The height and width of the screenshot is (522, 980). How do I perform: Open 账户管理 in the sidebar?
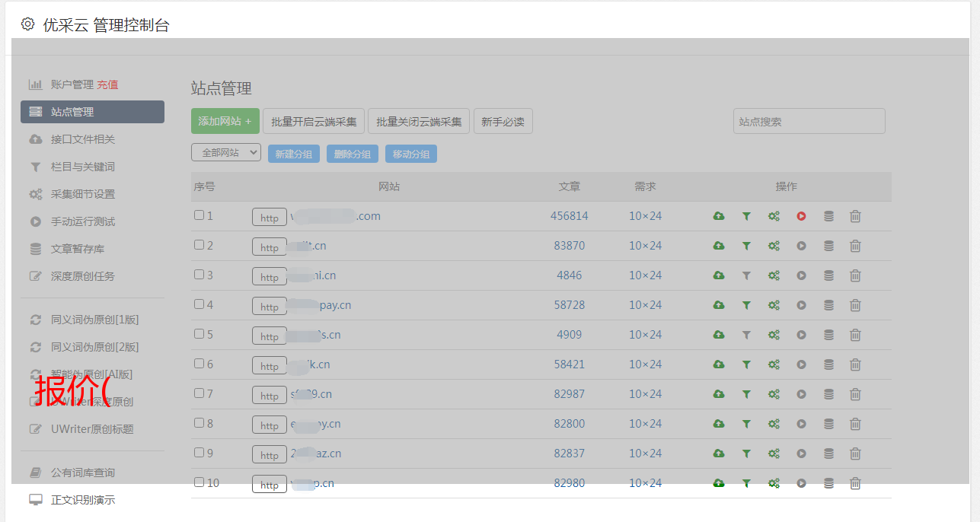point(72,84)
